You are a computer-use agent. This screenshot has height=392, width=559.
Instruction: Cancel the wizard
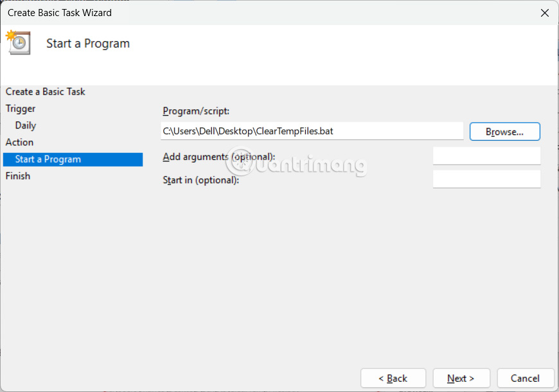(x=526, y=378)
